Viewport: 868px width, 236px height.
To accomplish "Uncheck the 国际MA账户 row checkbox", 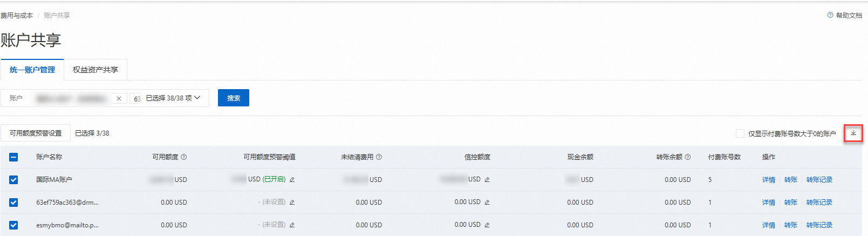I will pyautogui.click(x=13, y=180).
